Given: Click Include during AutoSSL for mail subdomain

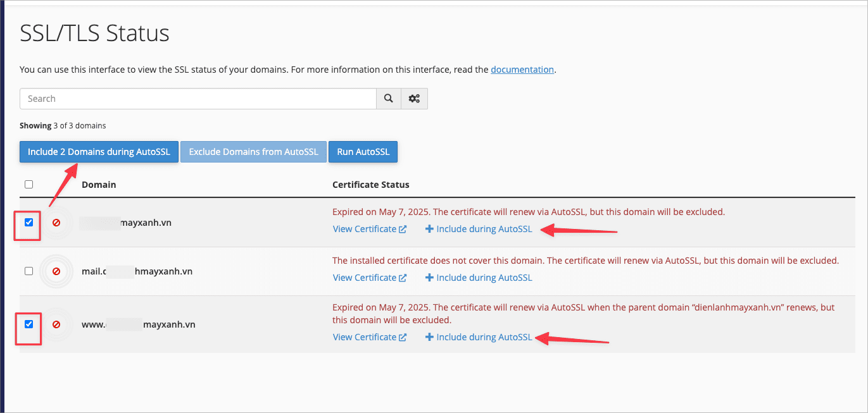Looking at the screenshot, I should pos(484,278).
